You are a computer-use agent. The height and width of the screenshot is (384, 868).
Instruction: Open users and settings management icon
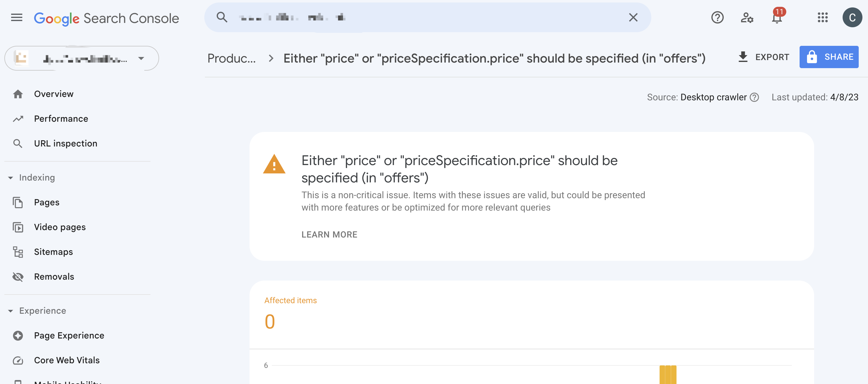point(747,18)
